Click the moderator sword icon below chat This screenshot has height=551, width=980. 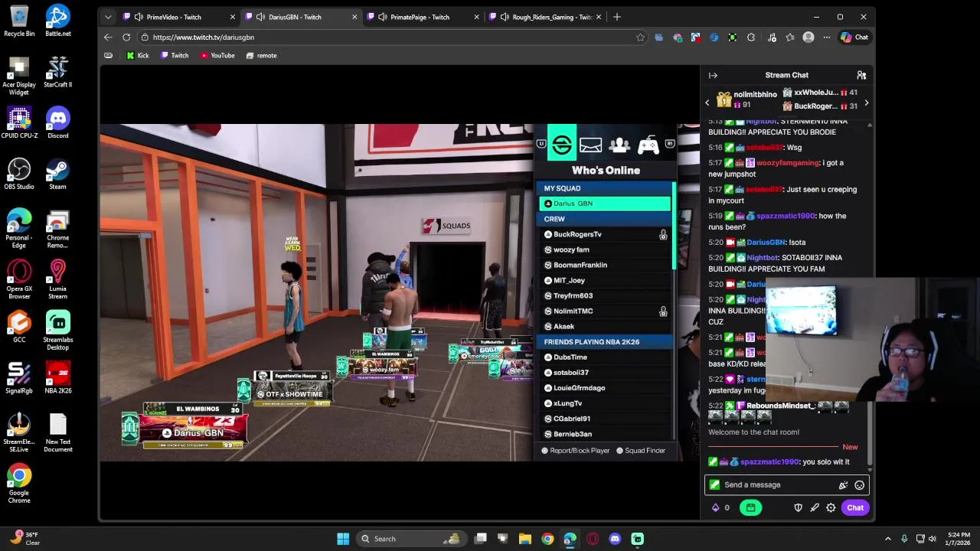(815, 507)
